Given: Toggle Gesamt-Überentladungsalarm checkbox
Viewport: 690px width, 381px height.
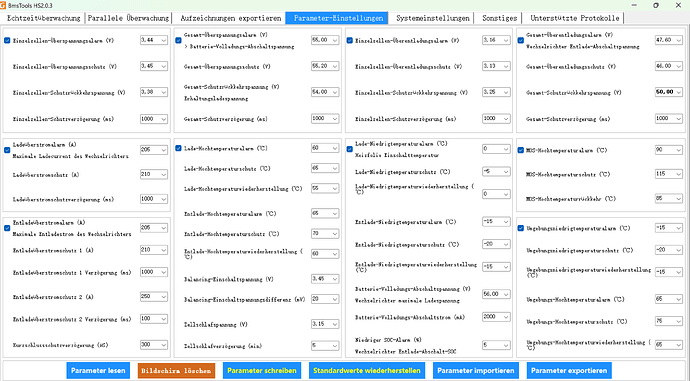Looking at the screenshot, I should click(521, 40).
